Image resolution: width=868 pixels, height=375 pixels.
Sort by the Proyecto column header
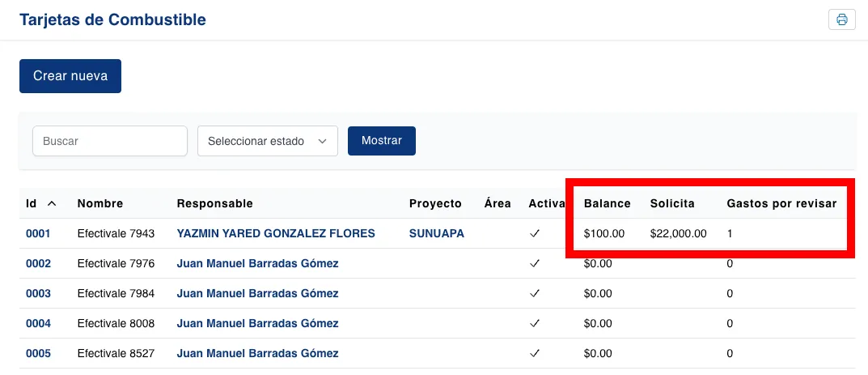[x=435, y=203]
